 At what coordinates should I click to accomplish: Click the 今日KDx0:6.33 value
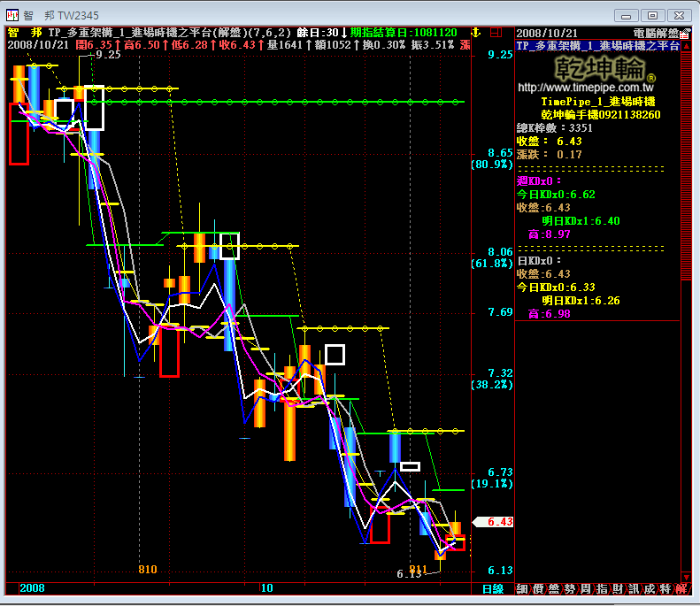[x=556, y=288]
